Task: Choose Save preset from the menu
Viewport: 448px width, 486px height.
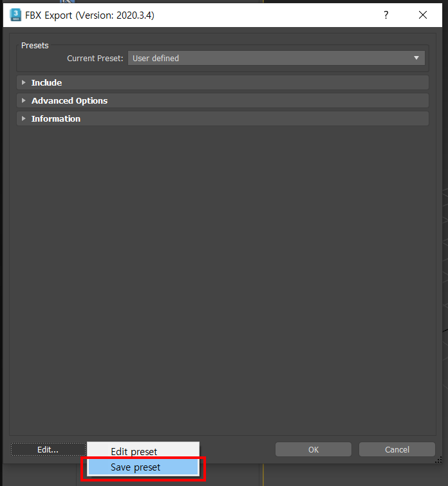Action: pos(143,467)
